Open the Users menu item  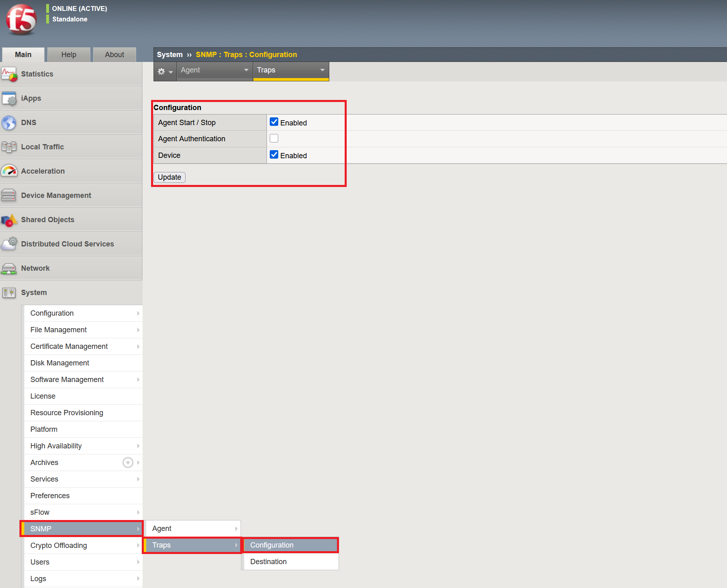(x=83, y=562)
